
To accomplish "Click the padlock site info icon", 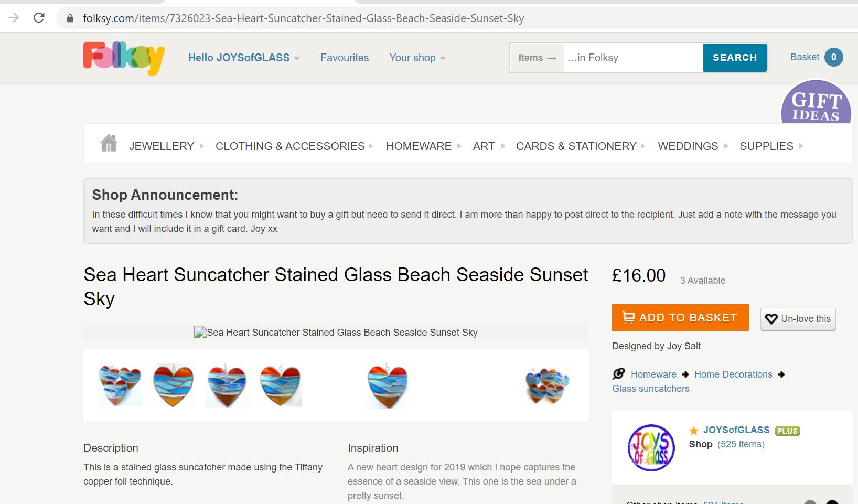I will click(x=70, y=18).
